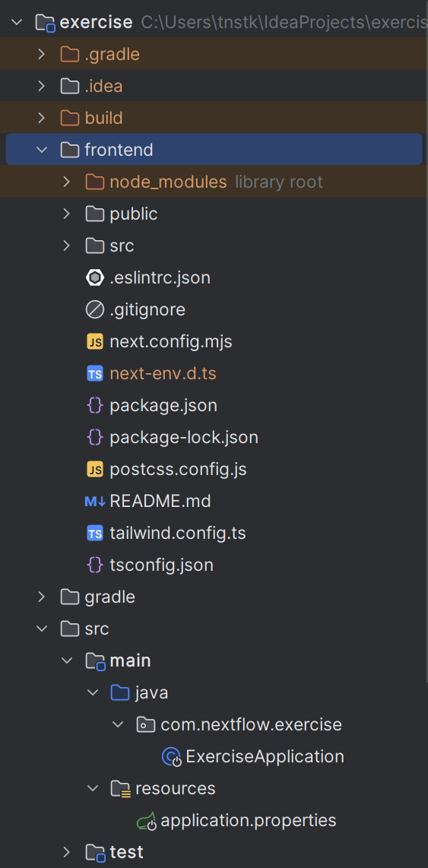Collapse the com.nextflow.exercise package
The width and height of the screenshot is (428, 868).
click(117, 724)
